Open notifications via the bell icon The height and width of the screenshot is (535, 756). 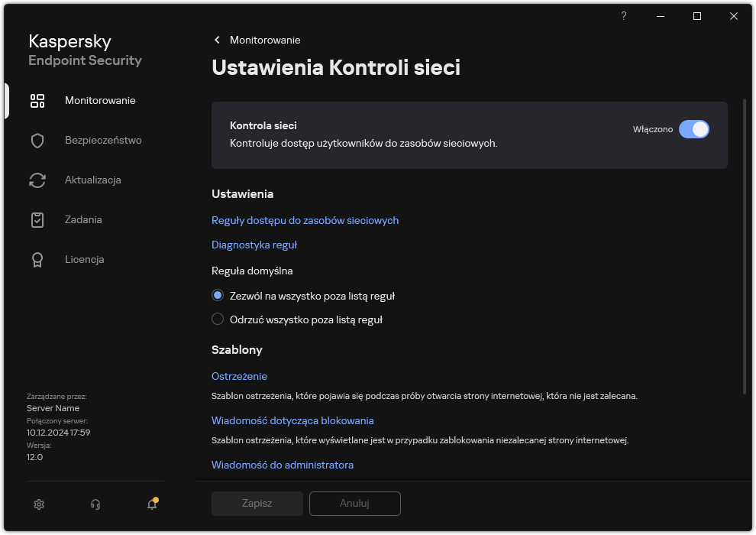pyautogui.click(x=151, y=504)
